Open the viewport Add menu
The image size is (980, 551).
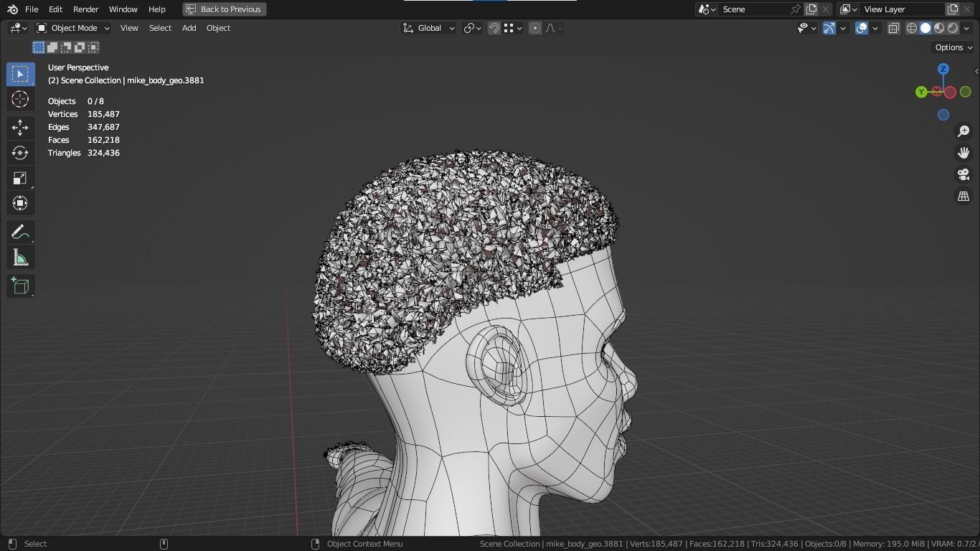pyautogui.click(x=189, y=28)
